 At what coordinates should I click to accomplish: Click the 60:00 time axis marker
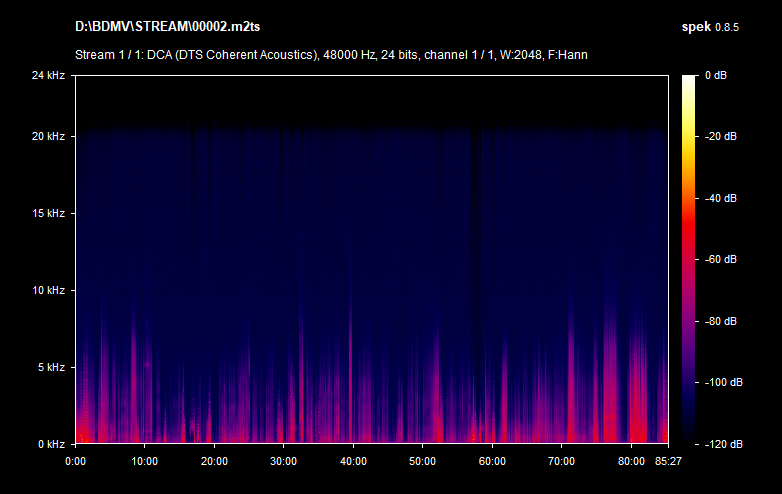pos(492,462)
